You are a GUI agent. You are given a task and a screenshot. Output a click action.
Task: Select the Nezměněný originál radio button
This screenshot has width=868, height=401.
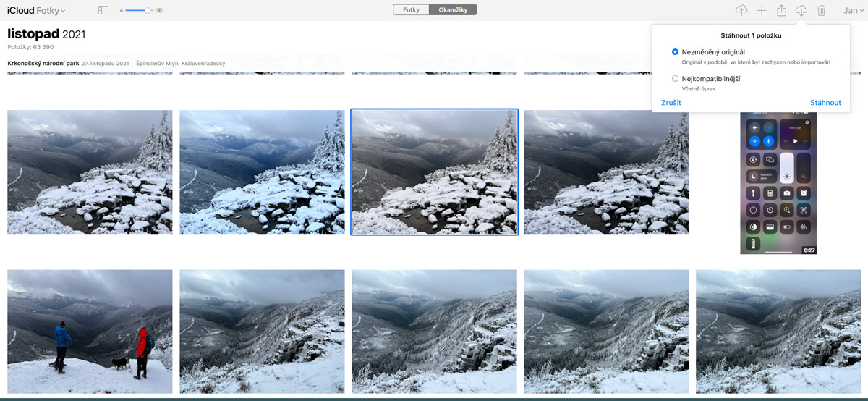(x=675, y=52)
